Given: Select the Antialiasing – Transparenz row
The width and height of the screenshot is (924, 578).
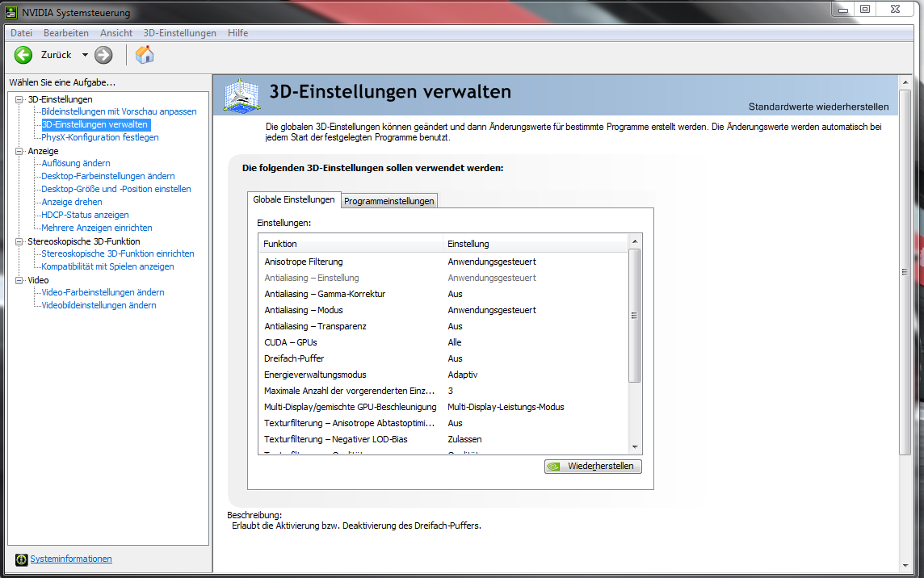Looking at the screenshot, I should coord(443,326).
